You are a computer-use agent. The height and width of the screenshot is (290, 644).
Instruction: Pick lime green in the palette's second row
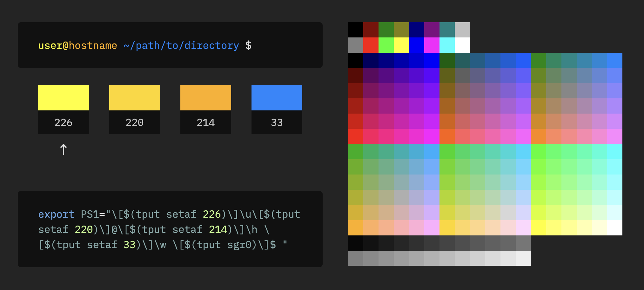click(x=386, y=45)
